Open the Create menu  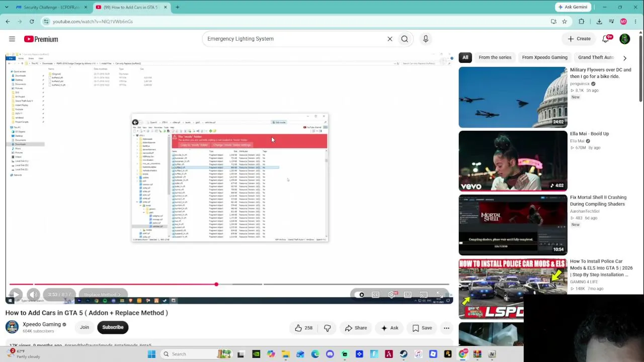(x=579, y=39)
